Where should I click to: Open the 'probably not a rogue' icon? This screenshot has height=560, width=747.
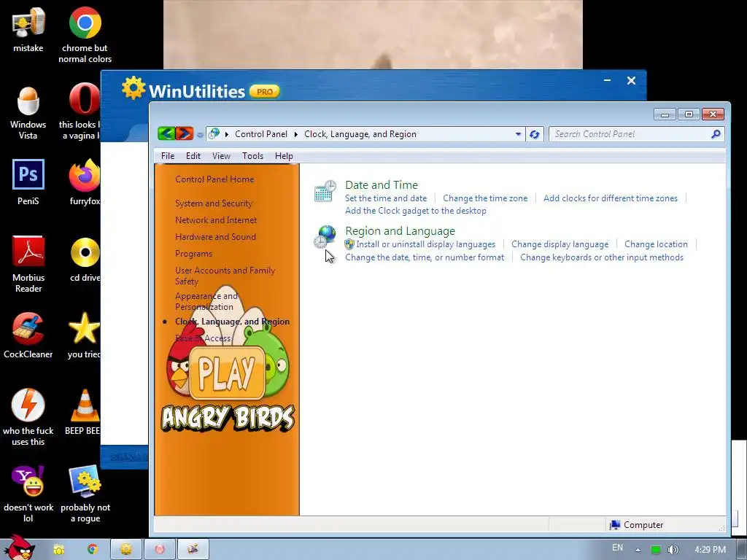(x=85, y=481)
